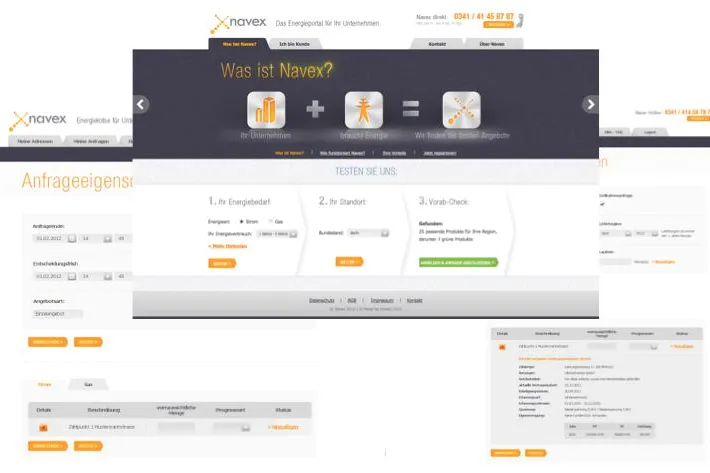The width and height of the screenshot is (710, 473).
Task: Click the Menge field in the left table row
Action: click(176, 427)
